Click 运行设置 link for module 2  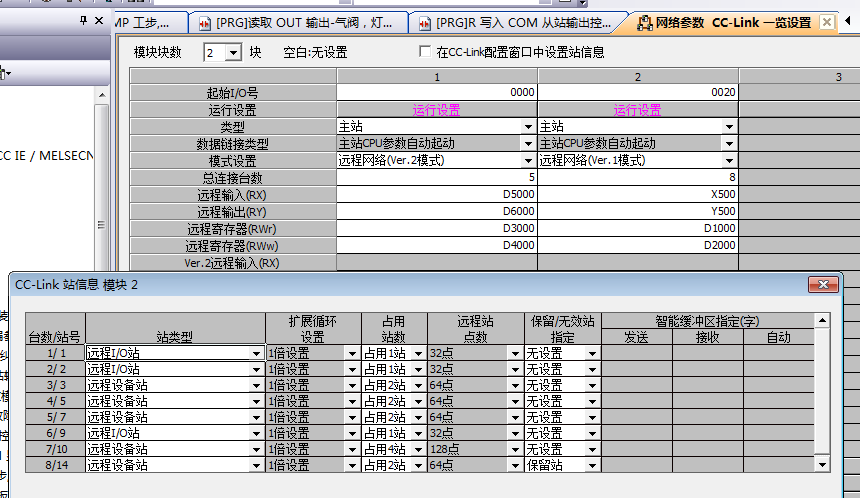coord(637,110)
